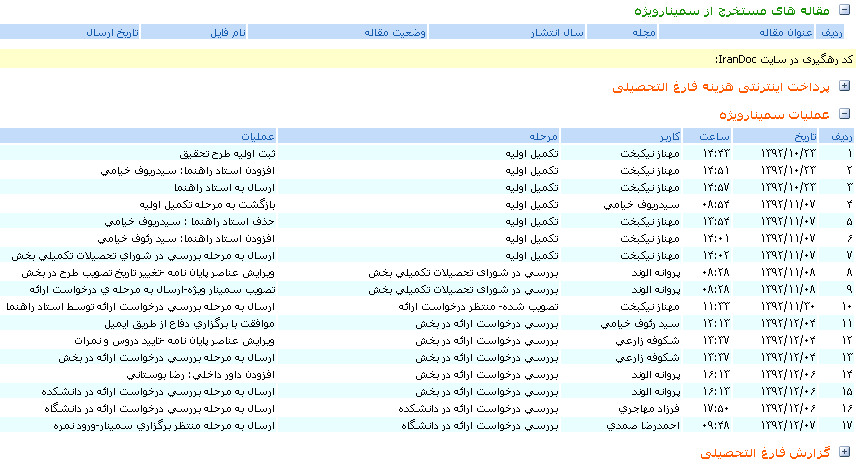Select user 'سيد رئوف خيامي' in row 11

tap(640, 323)
